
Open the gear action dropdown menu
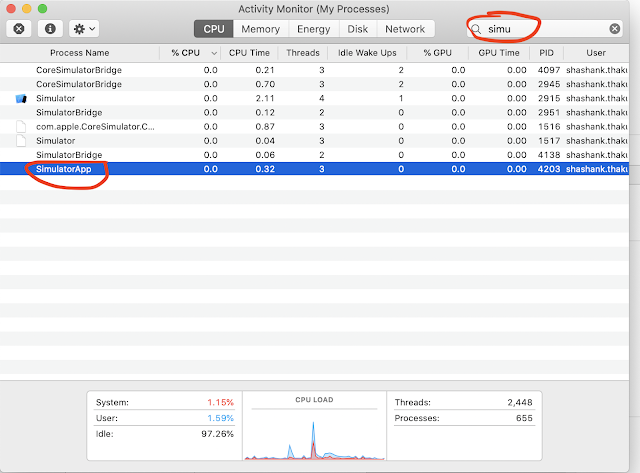pos(84,29)
